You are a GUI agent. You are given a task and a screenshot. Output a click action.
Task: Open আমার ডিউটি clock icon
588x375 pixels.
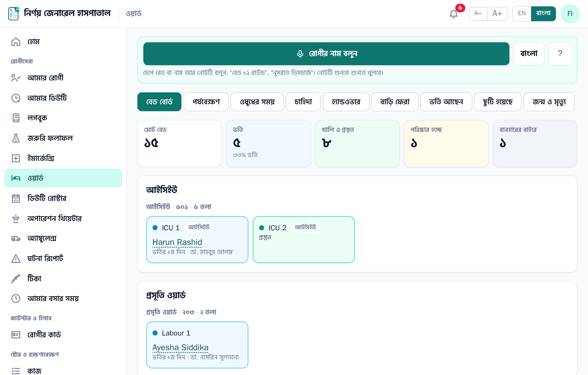(16, 98)
